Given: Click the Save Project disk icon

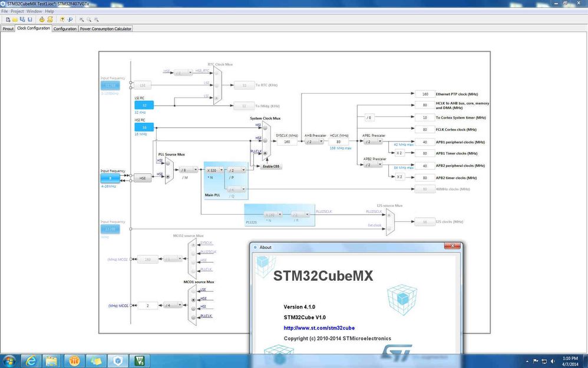Looking at the screenshot, I should (x=30, y=19).
